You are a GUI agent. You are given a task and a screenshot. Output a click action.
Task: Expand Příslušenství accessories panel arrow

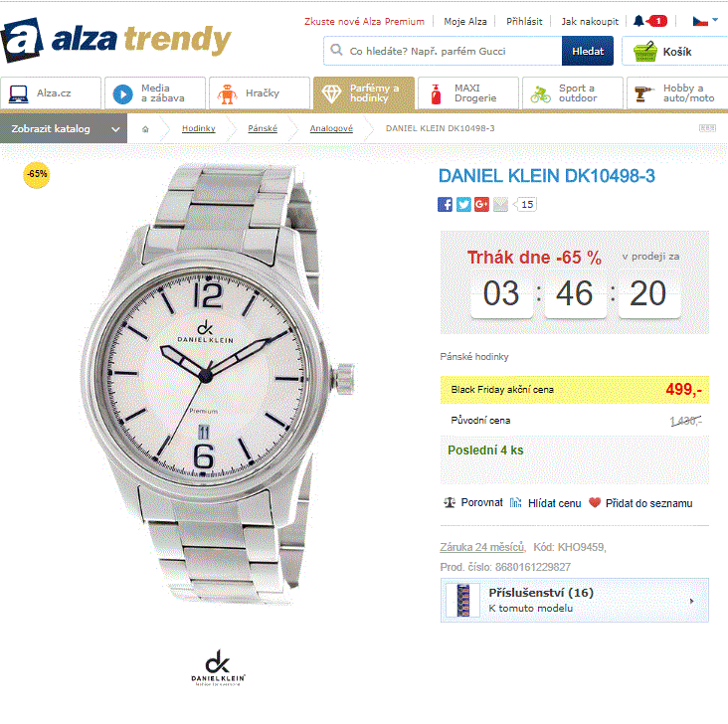pos(692,601)
